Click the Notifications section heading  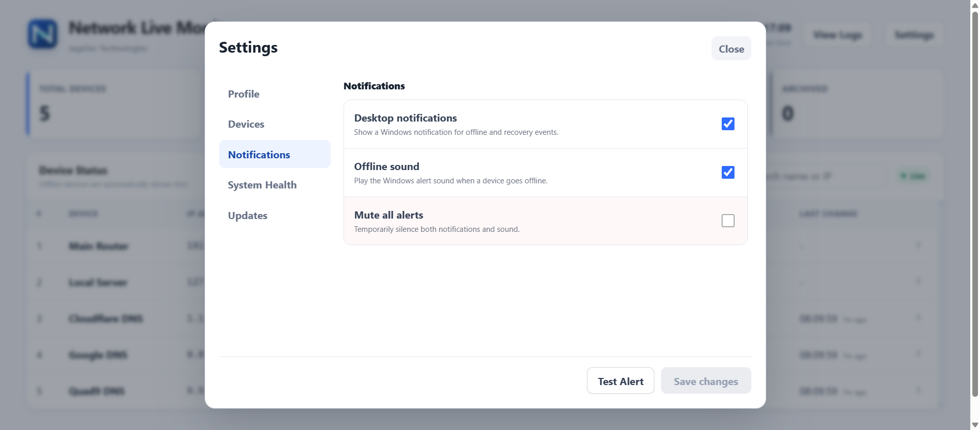point(374,86)
